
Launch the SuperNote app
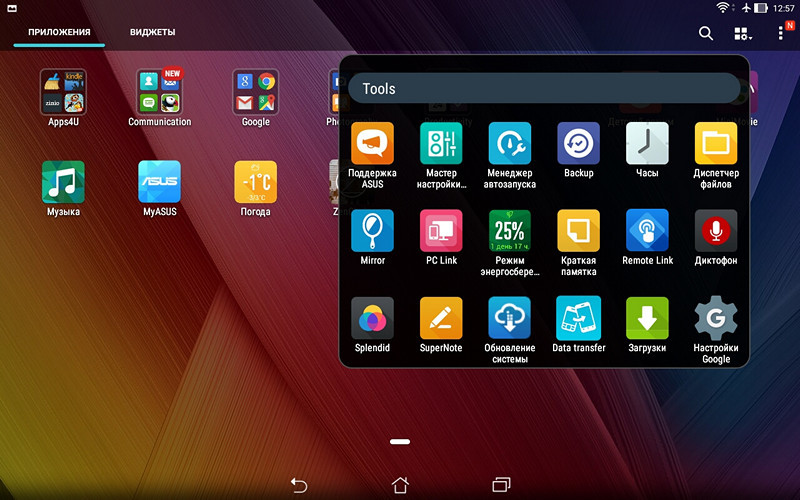[441, 318]
